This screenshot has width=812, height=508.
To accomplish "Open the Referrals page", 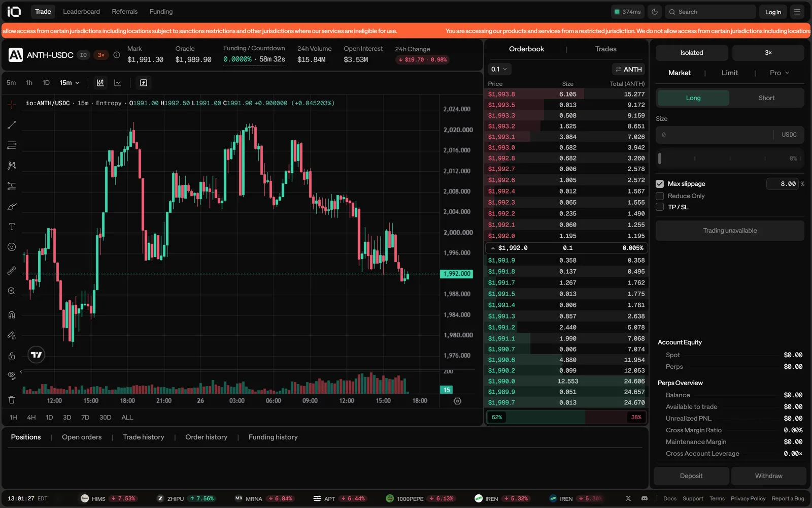I will (x=125, y=12).
